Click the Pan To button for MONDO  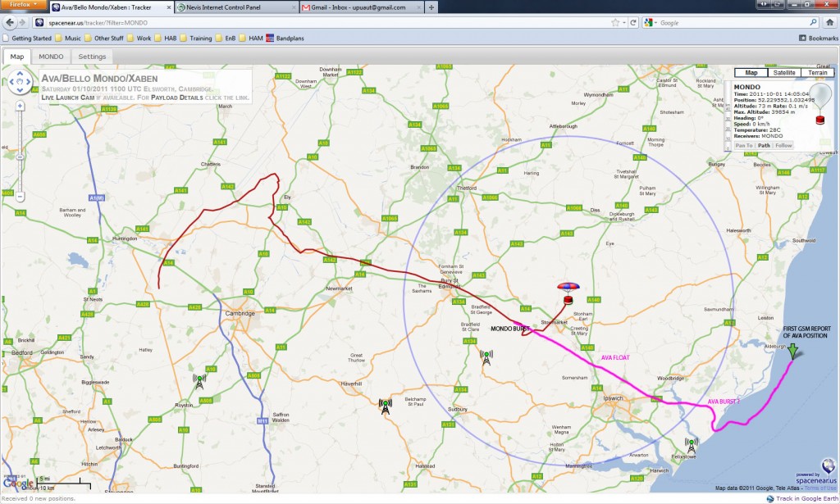click(744, 146)
